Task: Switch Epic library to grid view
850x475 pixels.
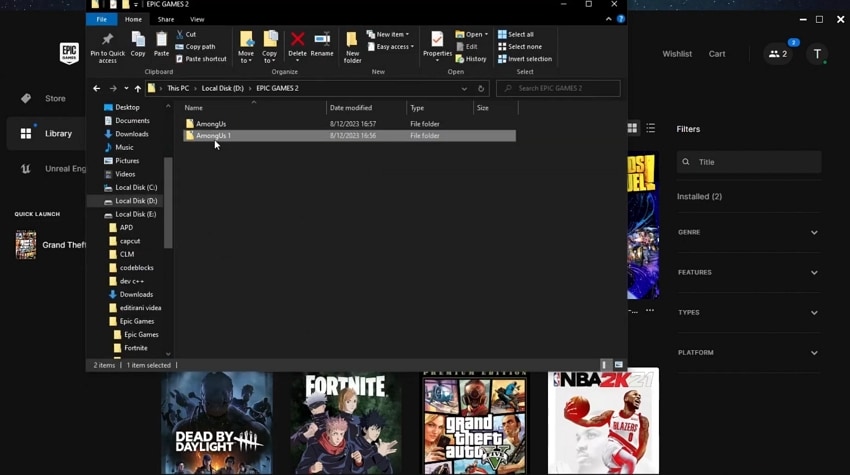Action: pyautogui.click(x=632, y=128)
